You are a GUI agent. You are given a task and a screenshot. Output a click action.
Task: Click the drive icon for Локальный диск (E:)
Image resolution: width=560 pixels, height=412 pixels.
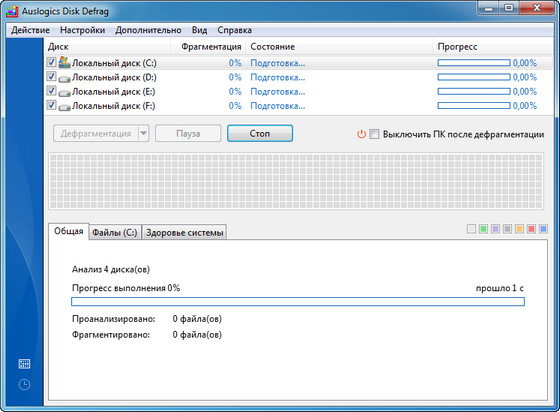click(x=64, y=92)
